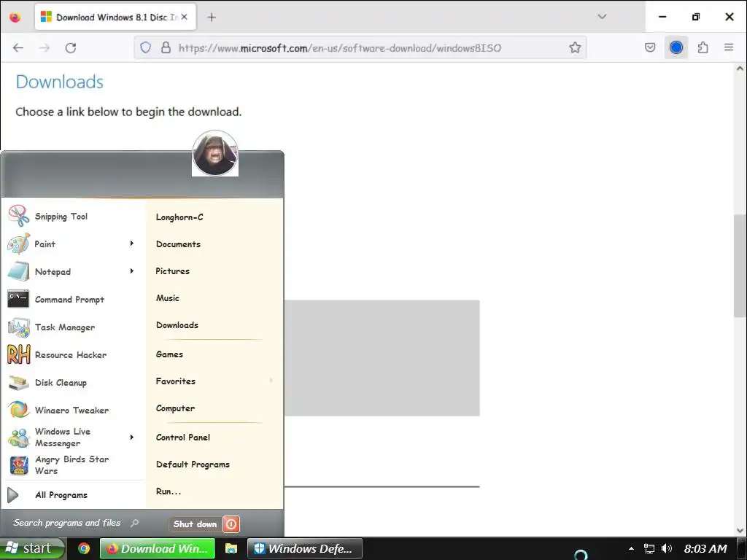Click the blue circle toolbar icon
The height and width of the screenshot is (560, 747).
point(676,47)
